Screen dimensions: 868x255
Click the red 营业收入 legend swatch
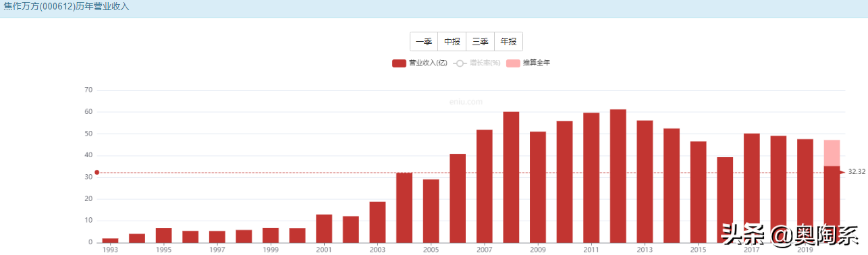399,63
